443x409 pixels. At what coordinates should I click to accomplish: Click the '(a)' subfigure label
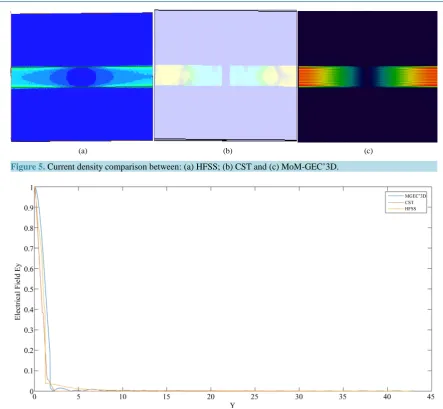pyautogui.click(x=83, y=151)
